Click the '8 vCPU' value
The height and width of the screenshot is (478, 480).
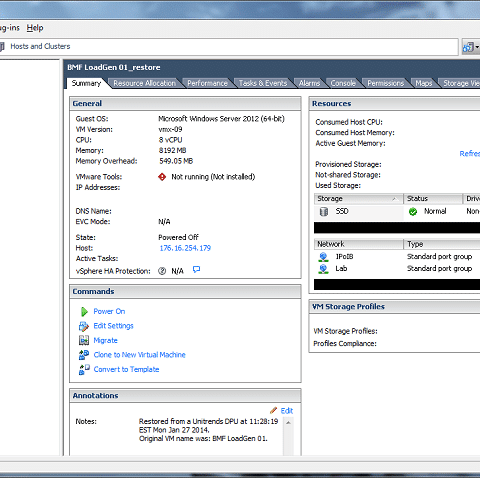[170, 140]
